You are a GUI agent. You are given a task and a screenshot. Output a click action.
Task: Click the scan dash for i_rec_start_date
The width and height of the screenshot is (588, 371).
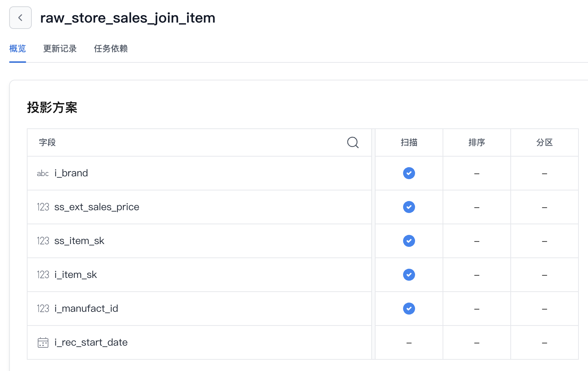tap(409, 343)
